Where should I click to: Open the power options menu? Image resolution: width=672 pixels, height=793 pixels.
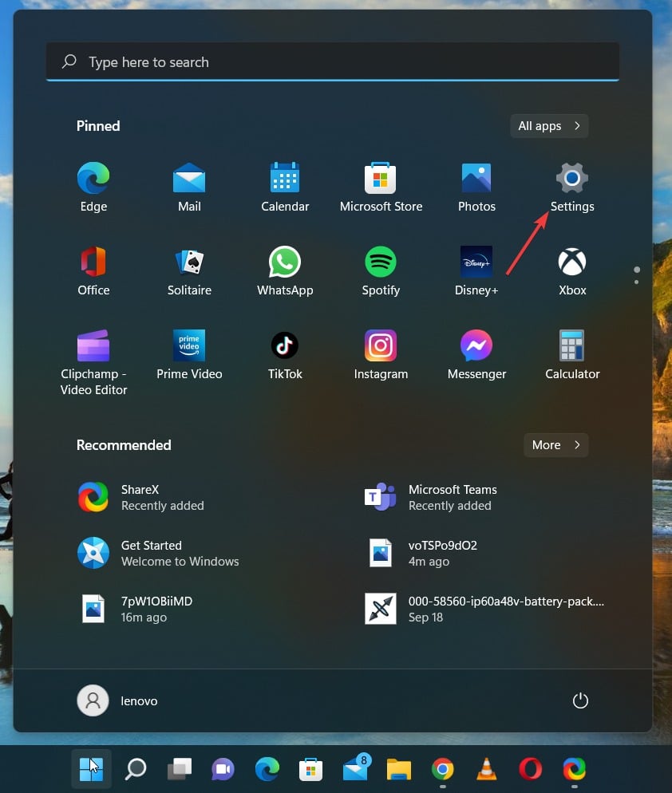pos(580,700)
